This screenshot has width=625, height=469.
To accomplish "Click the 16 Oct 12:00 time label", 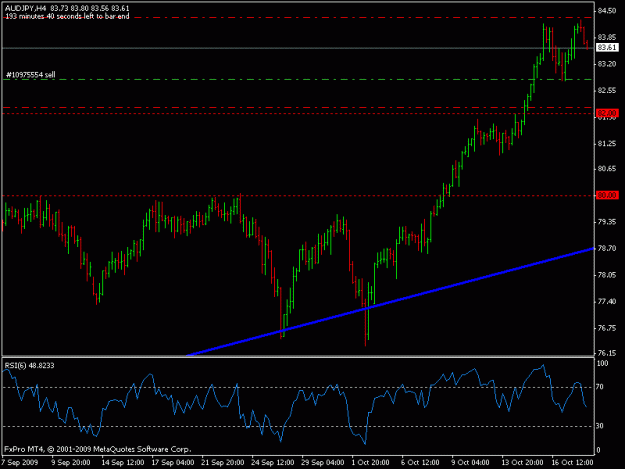I will pos(572,462).
